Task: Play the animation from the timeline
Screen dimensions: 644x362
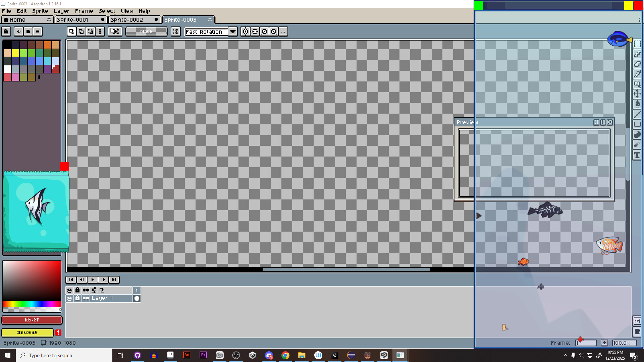Action: pyautogui.click(x=93, y=280)
